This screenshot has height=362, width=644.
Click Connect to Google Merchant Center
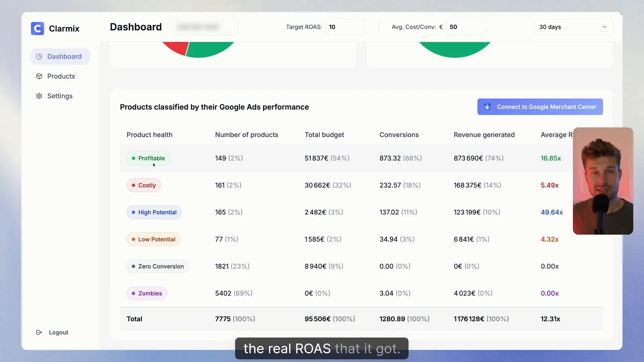[540, 107]
